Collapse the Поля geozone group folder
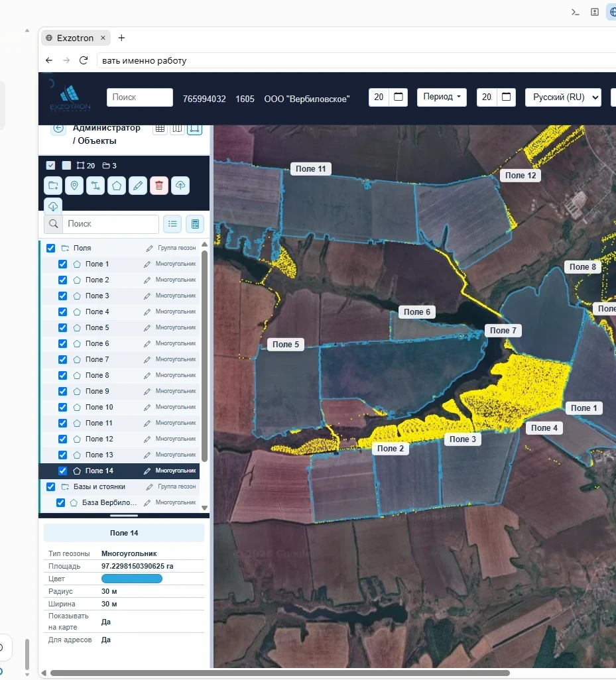The width and height of the screenshot is (616, 680). pos(66,248)
